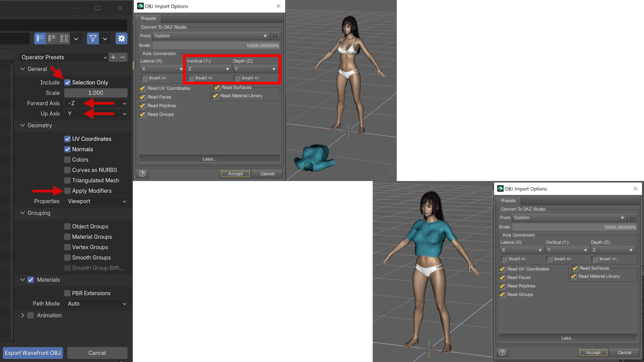Enable Material Groups checkbox
Viewport: 644px width, 362px height.
[67, 237]
